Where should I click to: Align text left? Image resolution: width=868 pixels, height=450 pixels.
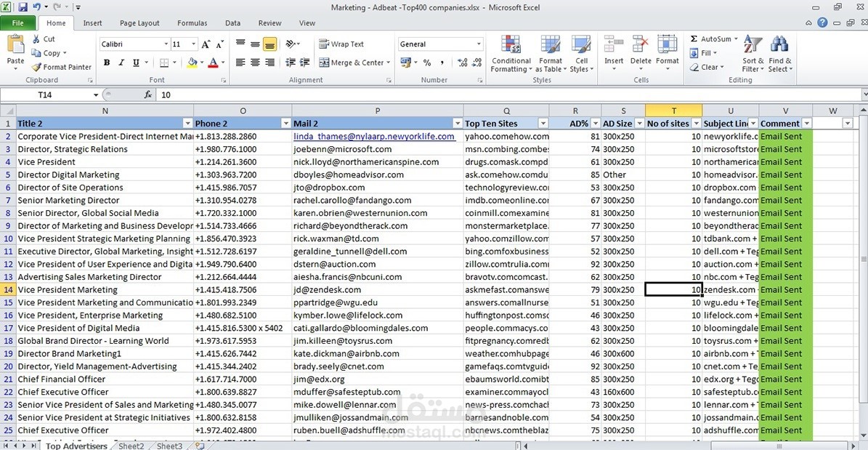[240, 63]
